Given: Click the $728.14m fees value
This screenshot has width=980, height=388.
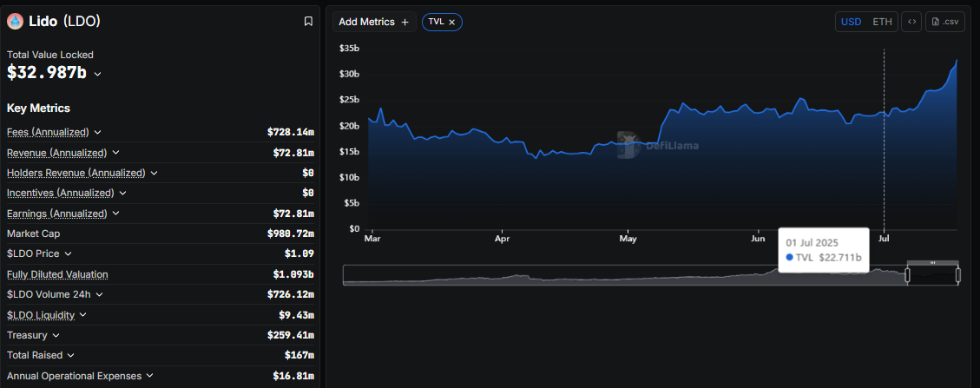Looking at the screenshot, I should click(290, 133).
